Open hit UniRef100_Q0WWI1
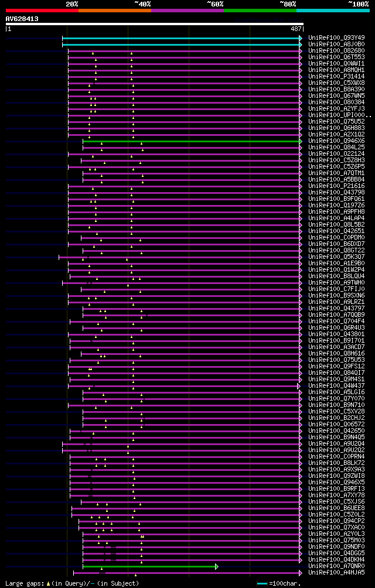The width and height of the screenshot is (375, 588). point(336,63)
